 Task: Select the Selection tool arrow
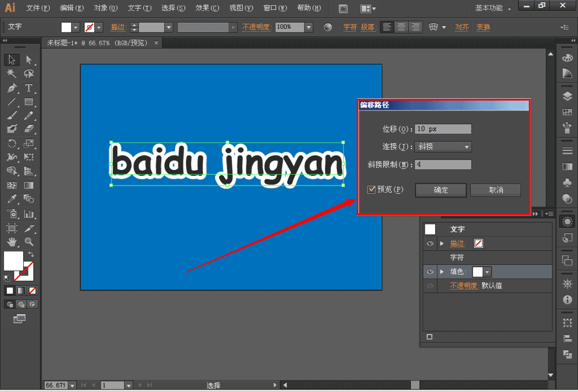(x=12, y=60)
